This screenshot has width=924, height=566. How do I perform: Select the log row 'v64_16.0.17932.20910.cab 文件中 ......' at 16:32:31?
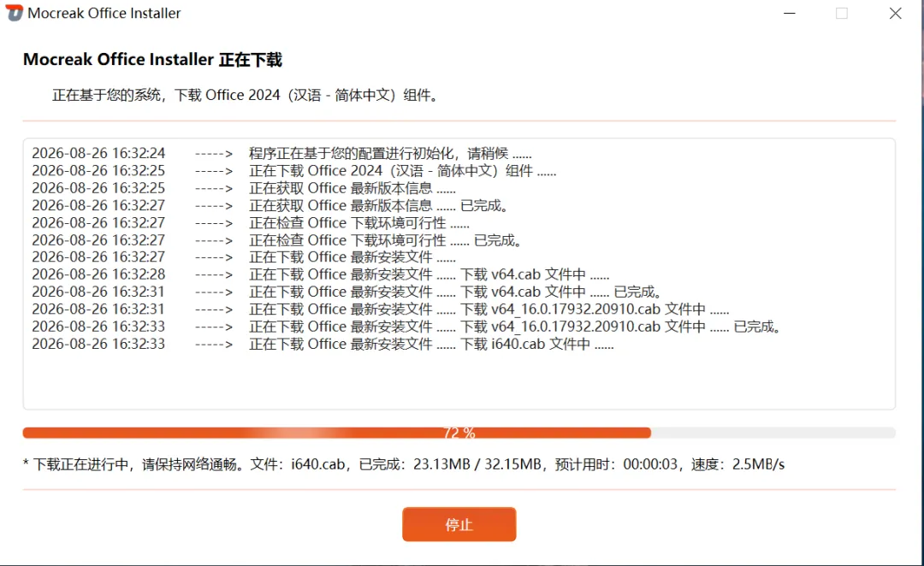(380, 310)
